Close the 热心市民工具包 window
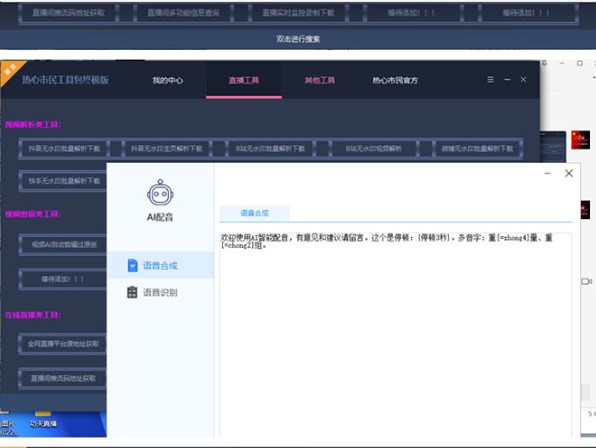Image resolution: width=596 pixels, height=448 pixels. coord(523,79)
